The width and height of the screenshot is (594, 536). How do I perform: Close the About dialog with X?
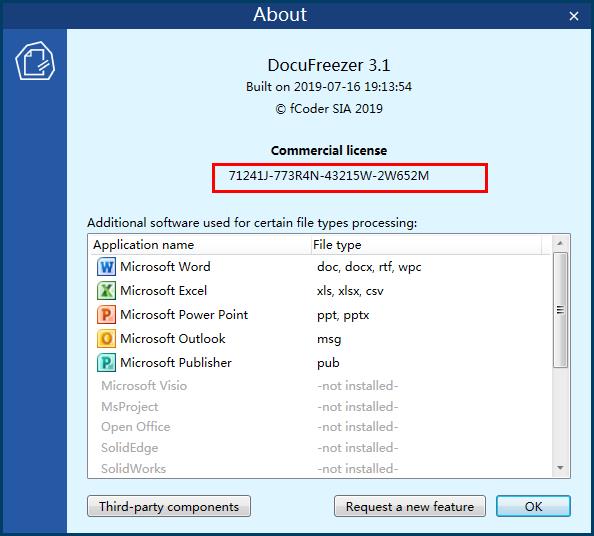pyautogui.click(x=574, y=16)
